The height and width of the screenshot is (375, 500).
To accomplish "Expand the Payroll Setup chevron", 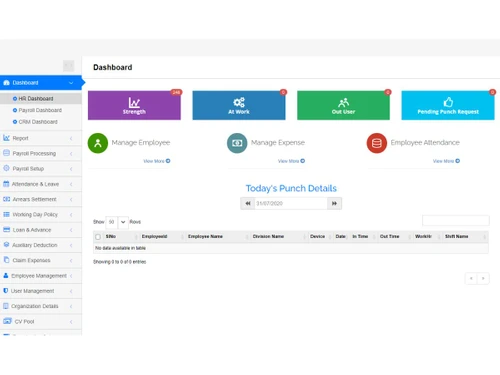I will click(x=71, y=169).
